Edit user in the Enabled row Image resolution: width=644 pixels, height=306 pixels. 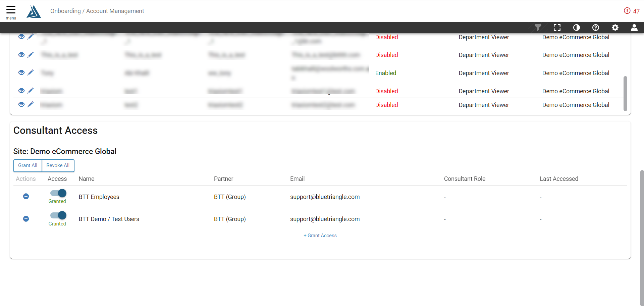click(31, 72)
